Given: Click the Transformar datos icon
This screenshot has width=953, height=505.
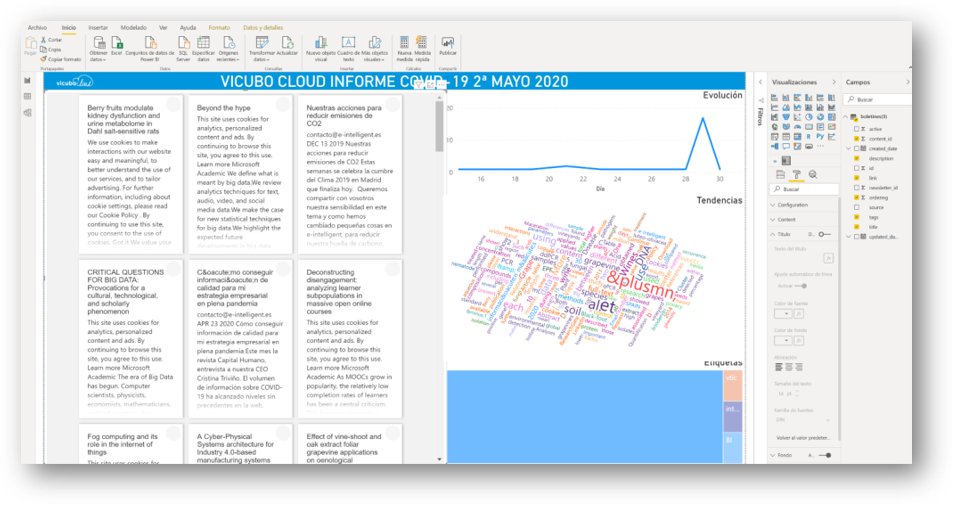Looking at the screenshot, I should click(262, 43).
